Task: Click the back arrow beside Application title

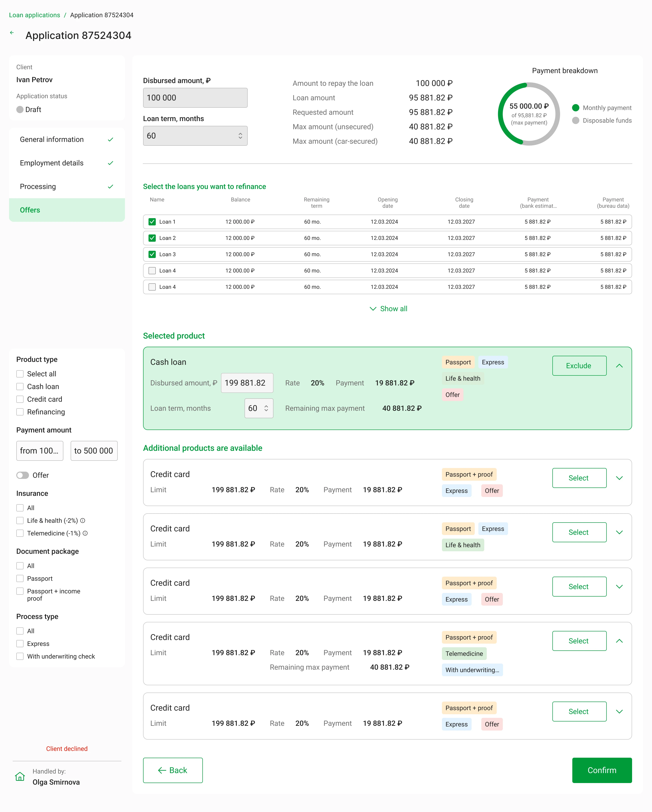Action: click(x=12, y=33)
